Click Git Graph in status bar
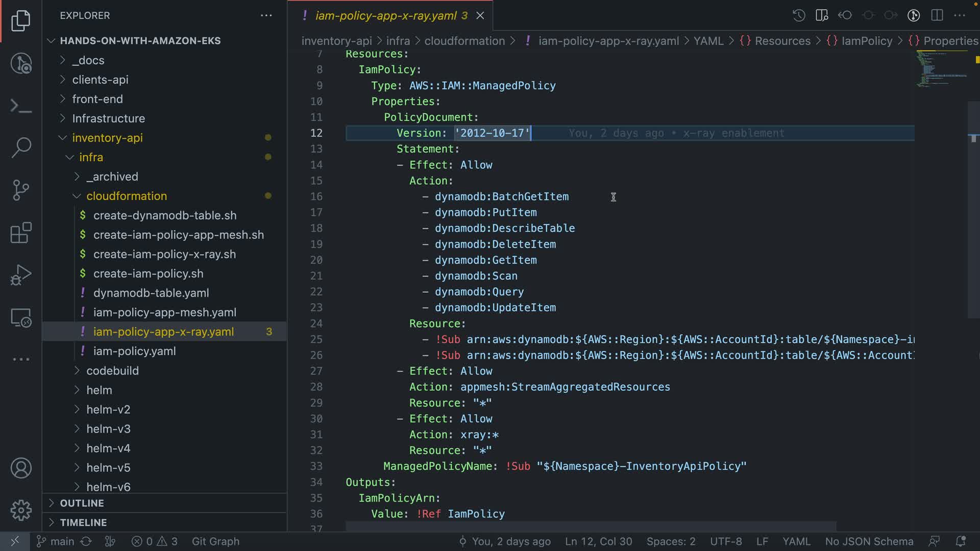The image size is (980, 551). (x=215, y=541)
